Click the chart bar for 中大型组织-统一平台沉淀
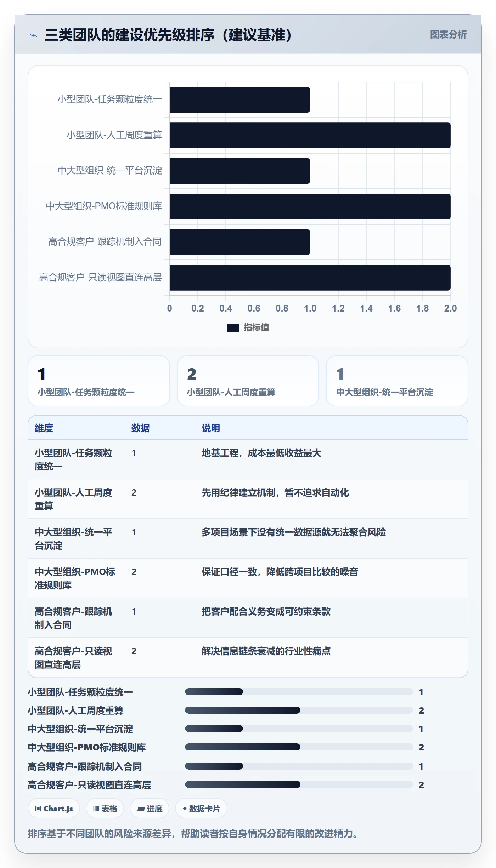496x868 pixels. [240, 171]
